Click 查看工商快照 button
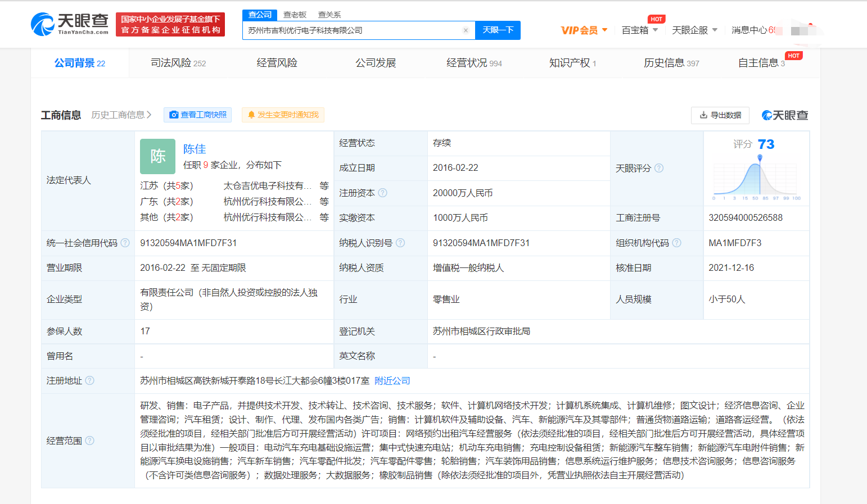 [198, 115]
